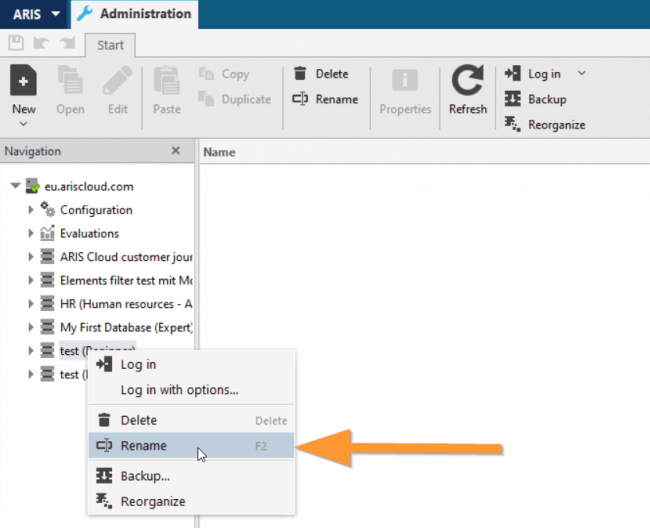Choose Reorganize from the context menu
Screen dimensions: 650x528
click(x=192, y=501)
